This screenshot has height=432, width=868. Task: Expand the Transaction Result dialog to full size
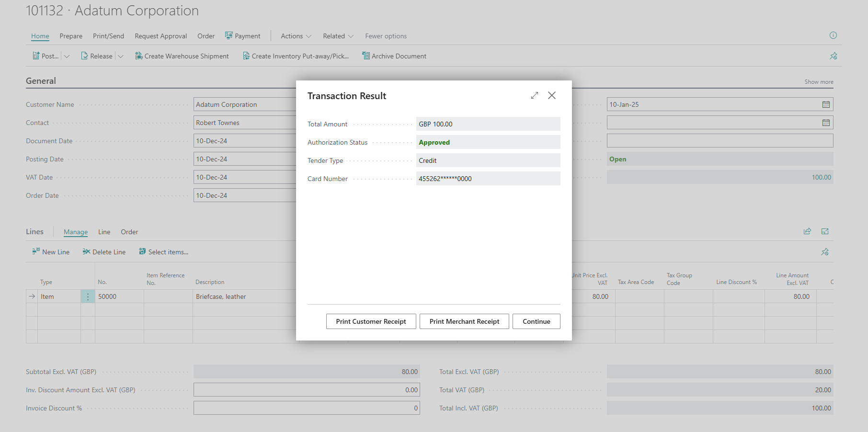point(535,95)
